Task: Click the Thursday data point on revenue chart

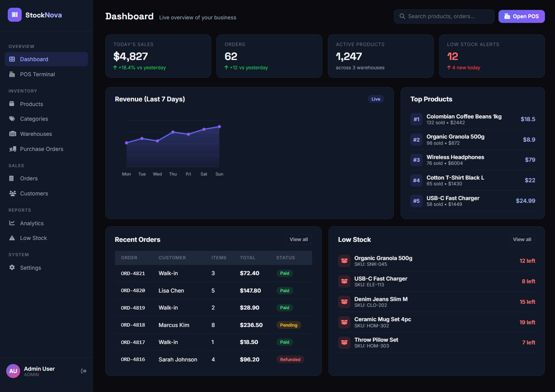Action: click(173, 132)
